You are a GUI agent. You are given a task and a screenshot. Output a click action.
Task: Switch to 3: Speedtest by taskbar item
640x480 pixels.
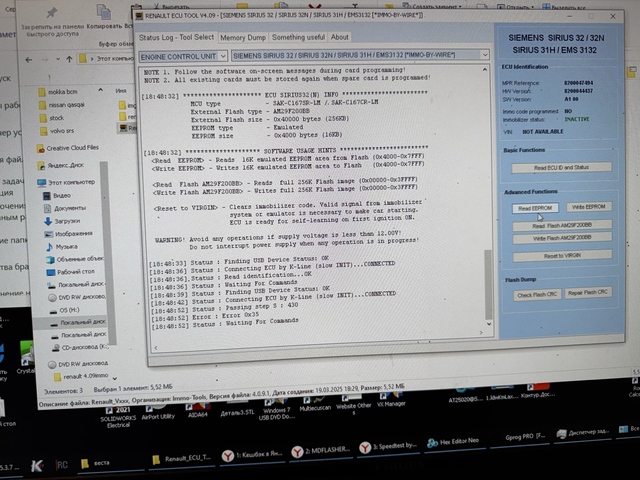(x=388, y=447)
